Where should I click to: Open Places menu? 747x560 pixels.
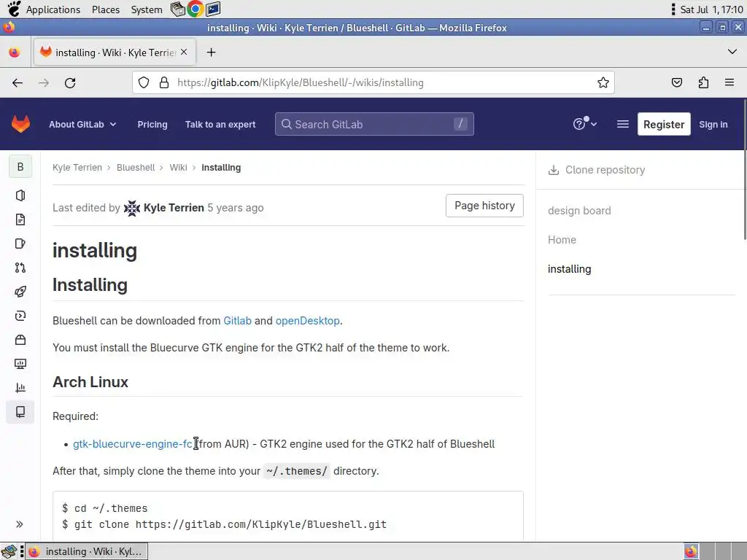tap(106, 9)
